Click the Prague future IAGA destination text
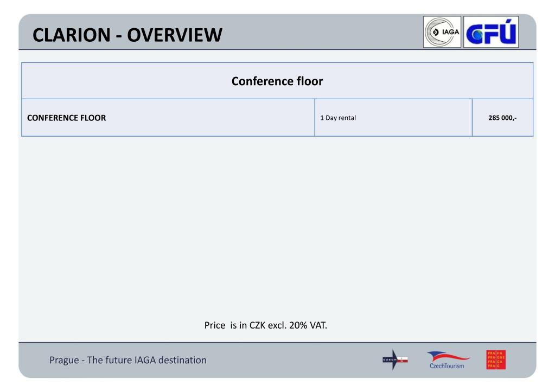The width and height of the screenshot is (555, 392). point(128,360)
